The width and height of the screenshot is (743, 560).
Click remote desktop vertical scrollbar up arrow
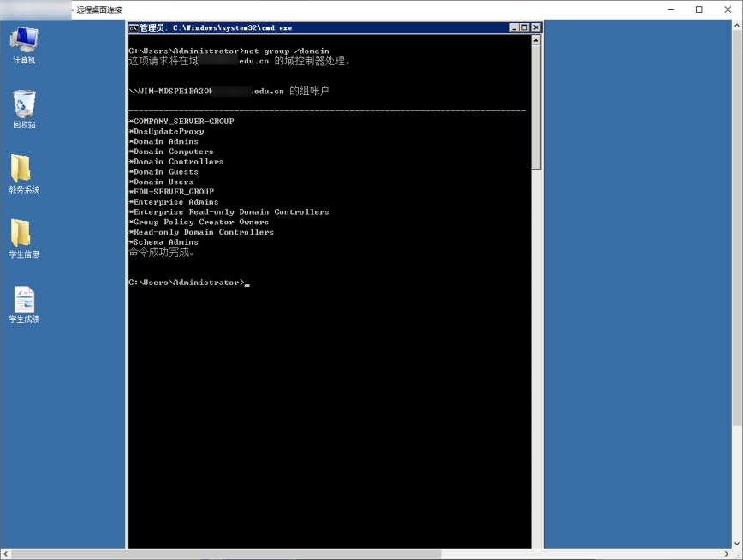click(x=737, y=26)
